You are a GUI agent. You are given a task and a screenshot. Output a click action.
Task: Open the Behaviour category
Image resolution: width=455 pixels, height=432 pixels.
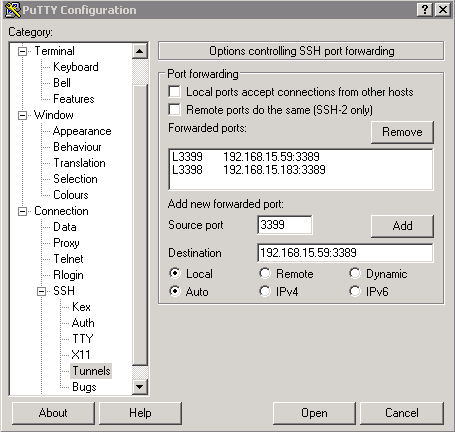click(x=77, y=147)
